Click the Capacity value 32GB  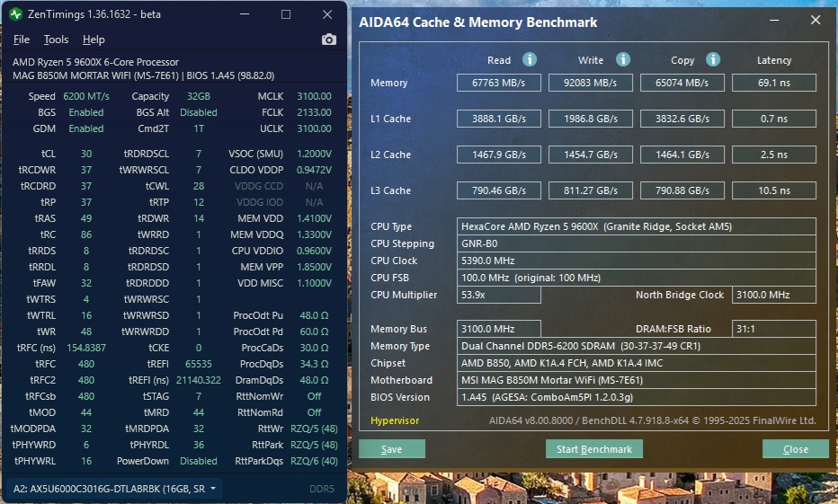click(199, 96)
